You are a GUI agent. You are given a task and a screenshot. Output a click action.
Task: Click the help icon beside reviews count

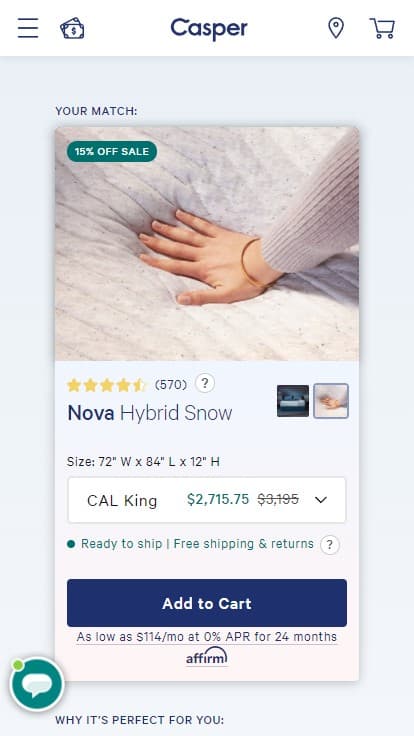click(205, 383)
